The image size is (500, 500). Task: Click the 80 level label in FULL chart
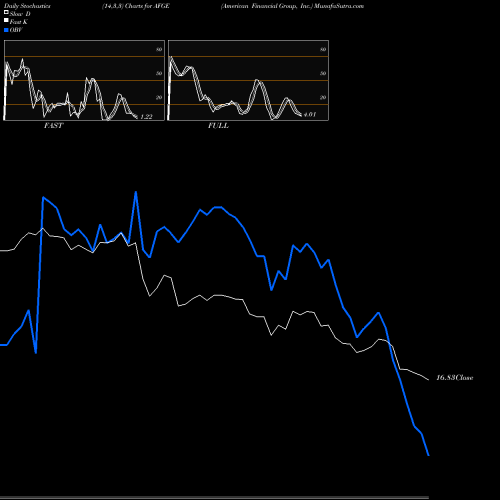(x=323, y=49)
